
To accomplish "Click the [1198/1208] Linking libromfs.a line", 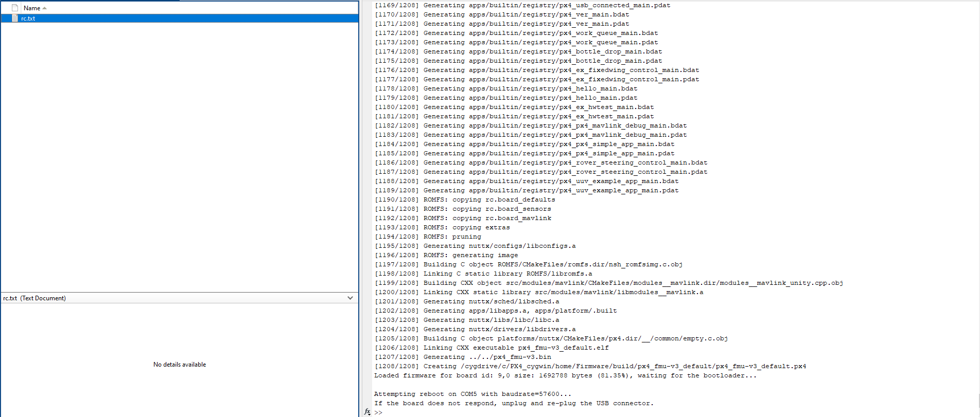I will click(x=483, y=274).
